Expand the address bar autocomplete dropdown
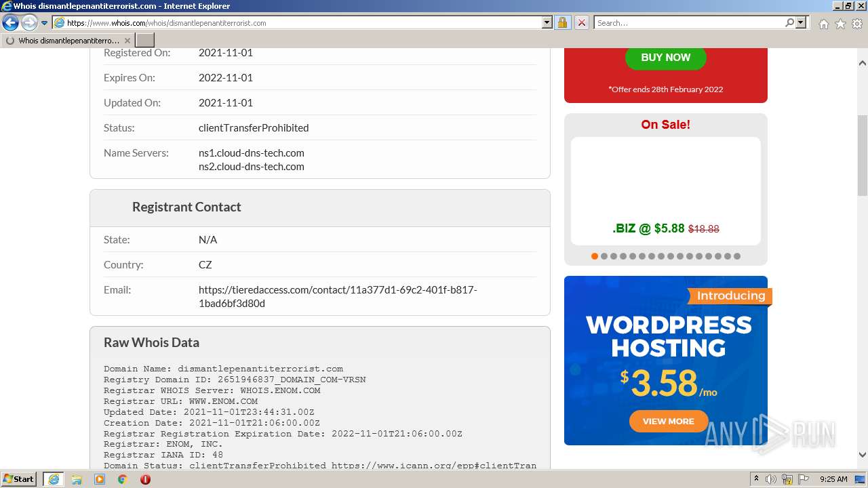The width and height of the screenshot is (868, 488). coord(547,23)
